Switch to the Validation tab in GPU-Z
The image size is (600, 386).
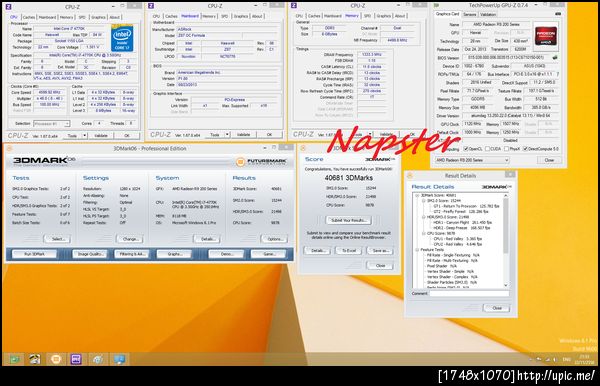pos(488,15)
